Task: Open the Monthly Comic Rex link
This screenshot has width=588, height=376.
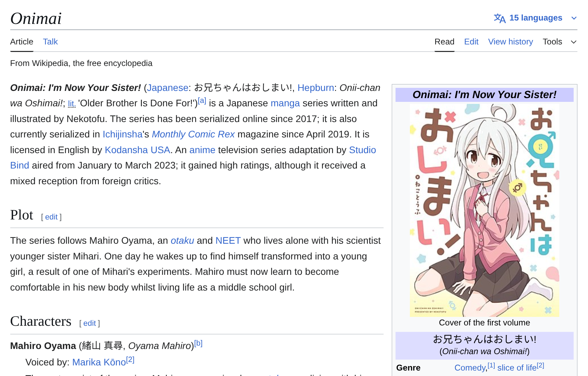Action: 193,134
